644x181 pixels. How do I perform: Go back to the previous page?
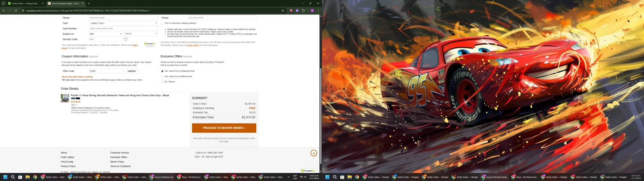(x=4, y=10)
